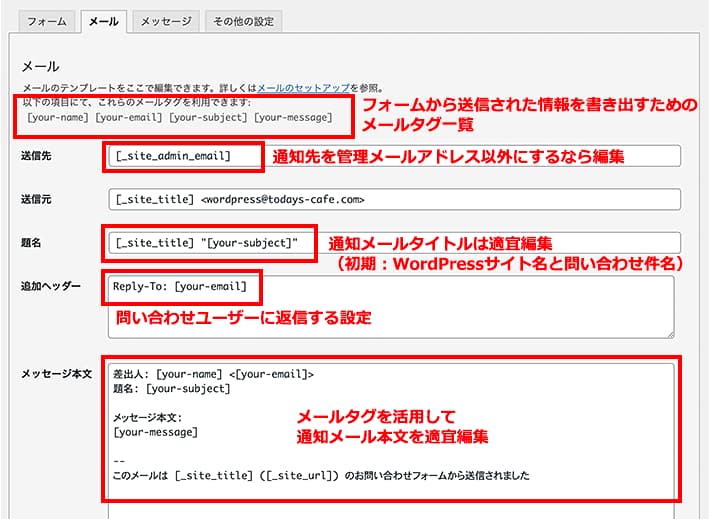Select the [your-message] tag in the tag list
The height and width of the screenshot is (519, 710).
click(x=293, y=117)
